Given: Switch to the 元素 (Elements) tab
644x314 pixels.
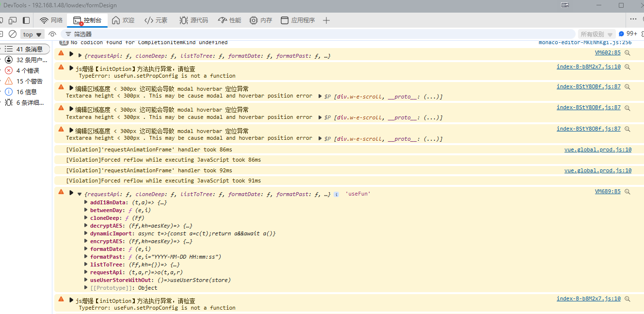Looking at the screenshot, I should point(156,20).
